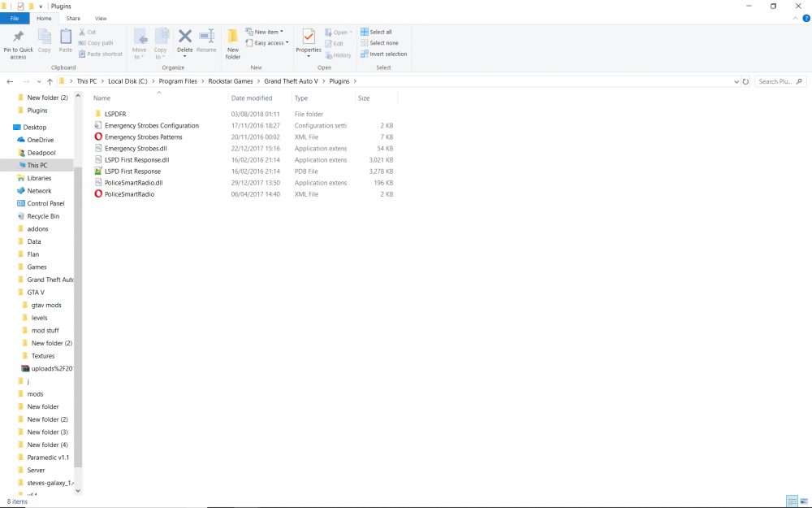This screenshot has height=508, width=812.
Task: Expand the address bar history dropdown
Action: (736, 81)
